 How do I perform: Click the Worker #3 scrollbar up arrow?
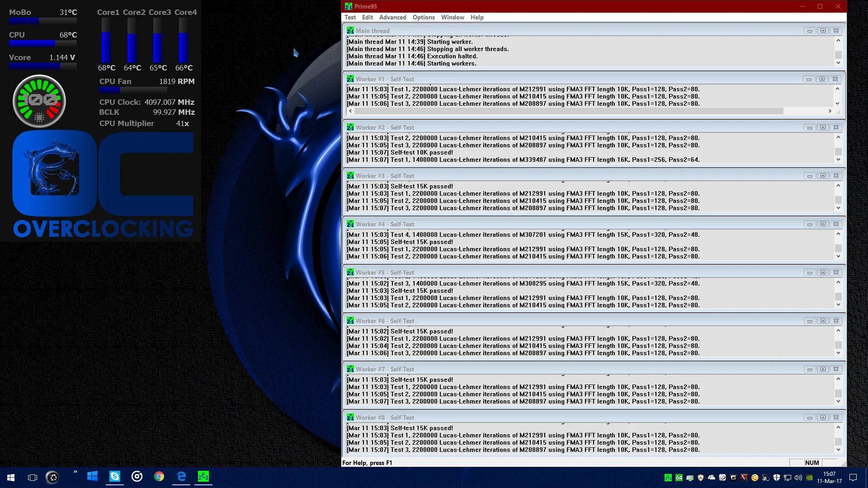pyautogui.click(x=838, y=186)
